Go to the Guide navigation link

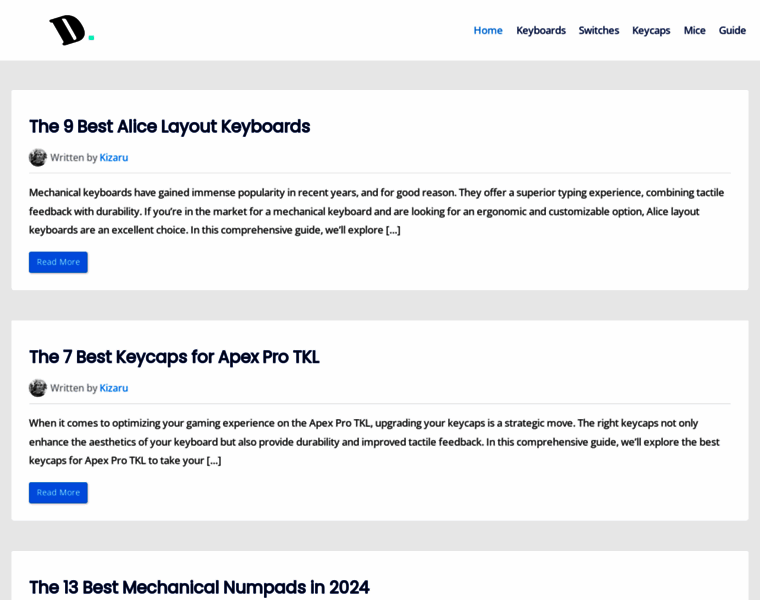732,31
